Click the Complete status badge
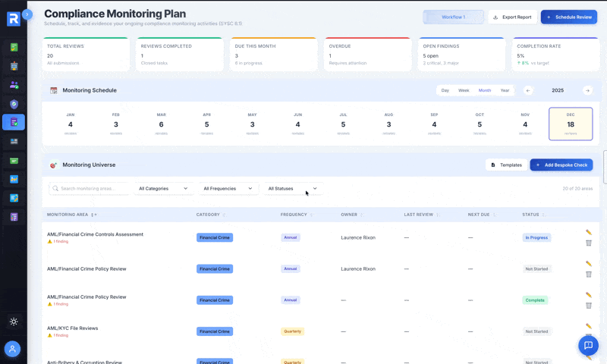The width and height of the screenshot is (607, 364). pyautogui.click(x=535, y=300)
